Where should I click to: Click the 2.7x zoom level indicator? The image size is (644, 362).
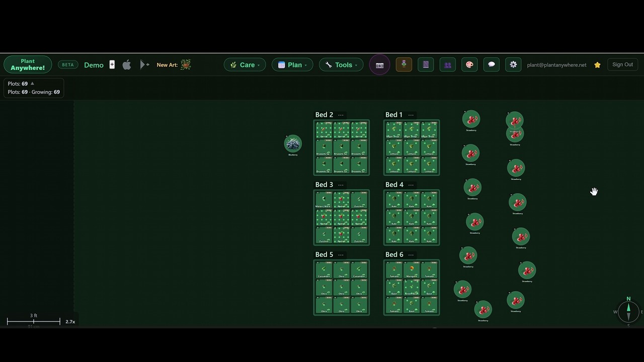click(70, 322)
